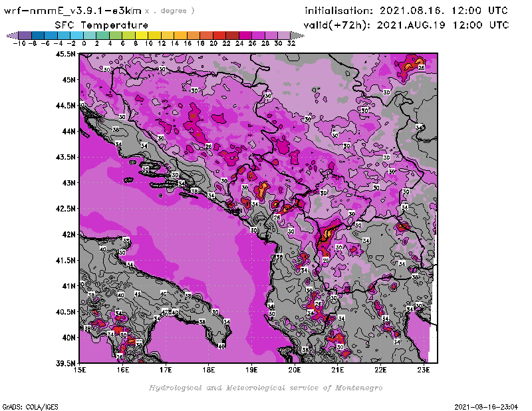Select the 42.5N latitude label

click(x=65, y=209)
